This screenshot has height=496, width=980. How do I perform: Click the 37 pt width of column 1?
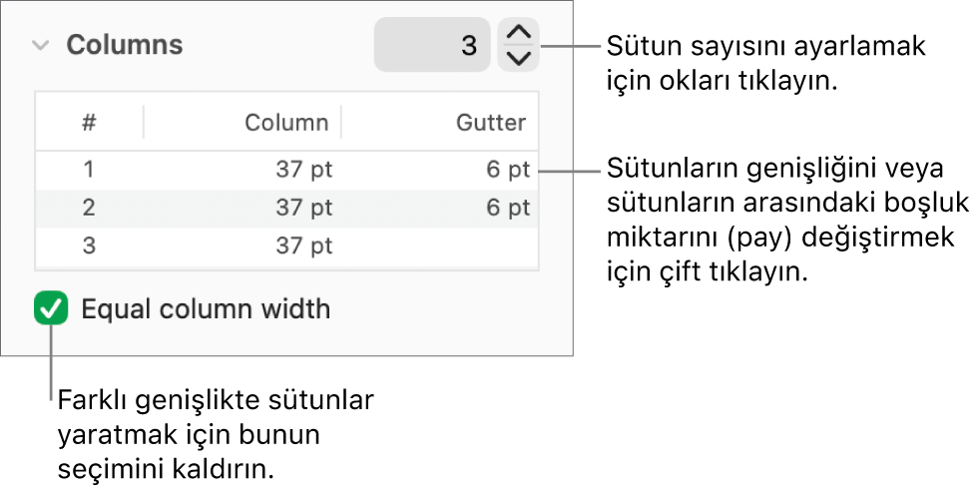pos(303,170)
